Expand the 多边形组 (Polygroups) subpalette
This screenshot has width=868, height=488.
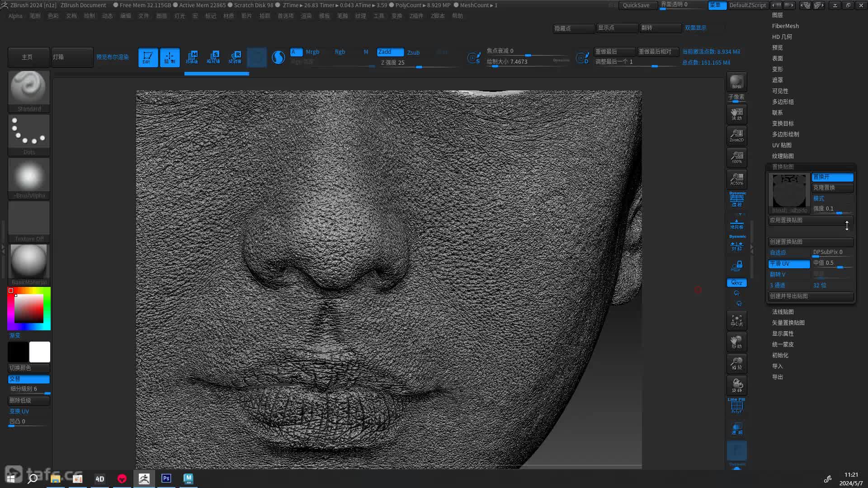[x=783, y=102]
